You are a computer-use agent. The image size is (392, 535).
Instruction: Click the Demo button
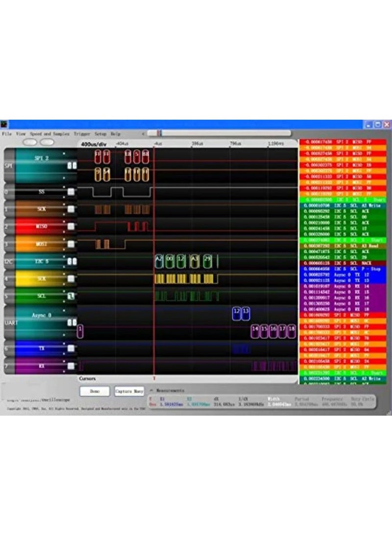96,391
